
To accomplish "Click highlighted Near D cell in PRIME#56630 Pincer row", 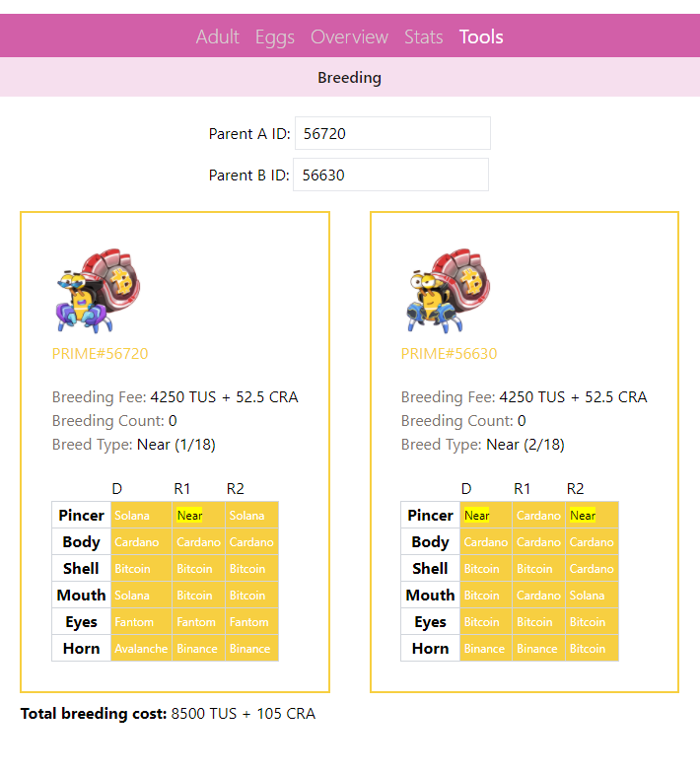I will click(x=486, y=516).
